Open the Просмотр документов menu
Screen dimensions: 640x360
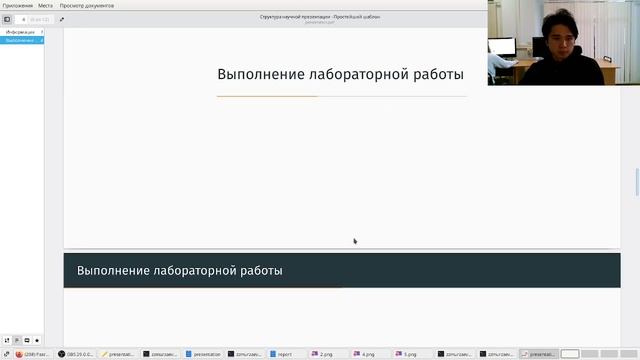(87, 5)
